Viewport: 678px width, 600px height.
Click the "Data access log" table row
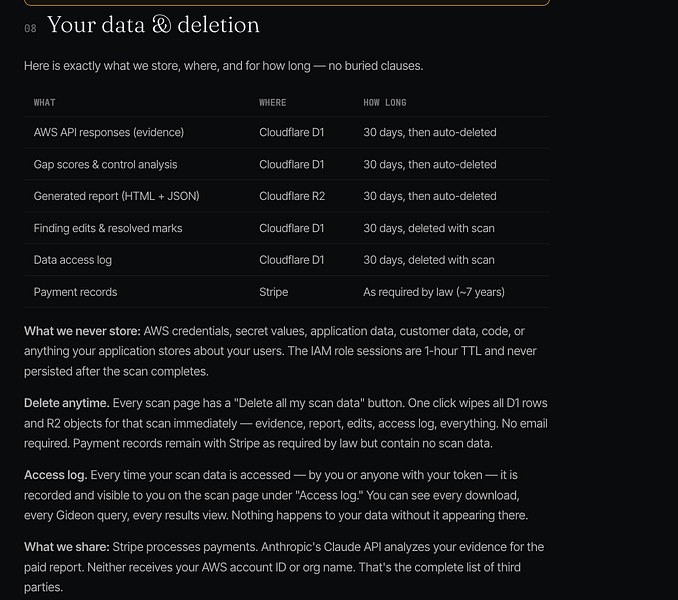287,260
